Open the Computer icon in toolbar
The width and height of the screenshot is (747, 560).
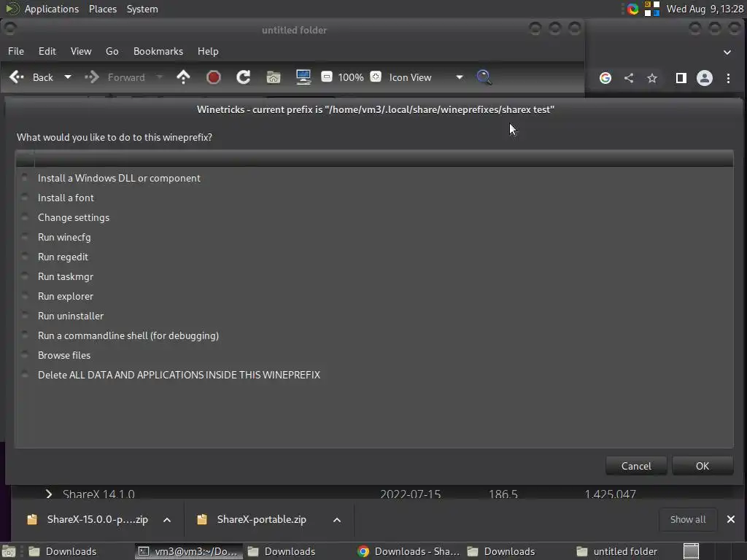(303, 77)
